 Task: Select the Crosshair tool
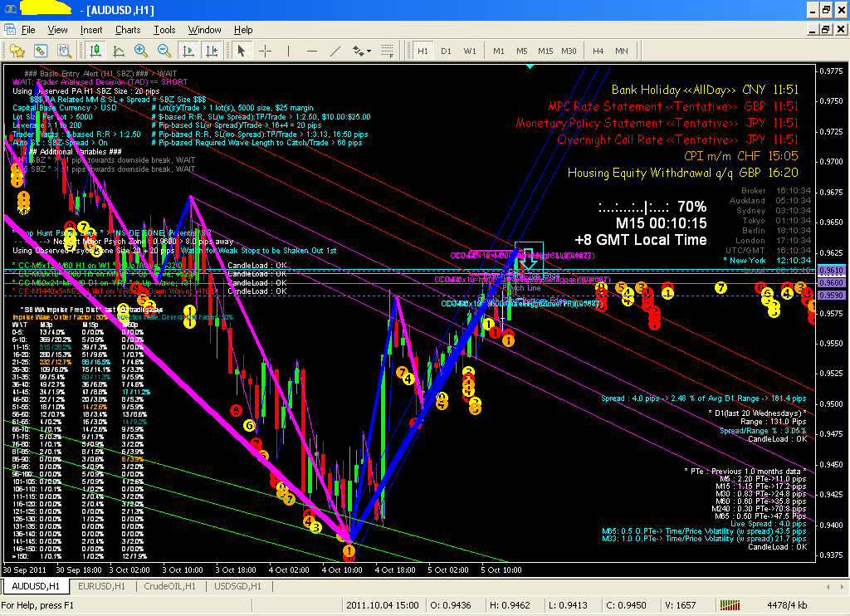tap(265, 51)
